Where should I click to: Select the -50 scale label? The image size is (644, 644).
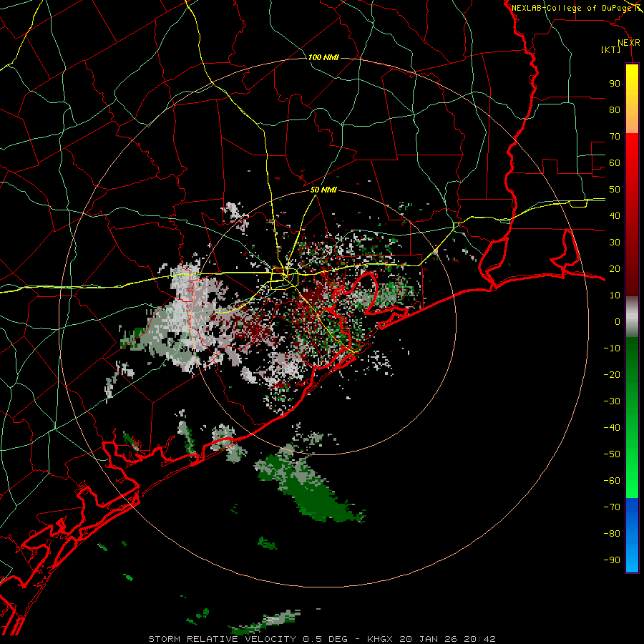tap(612, 454)
